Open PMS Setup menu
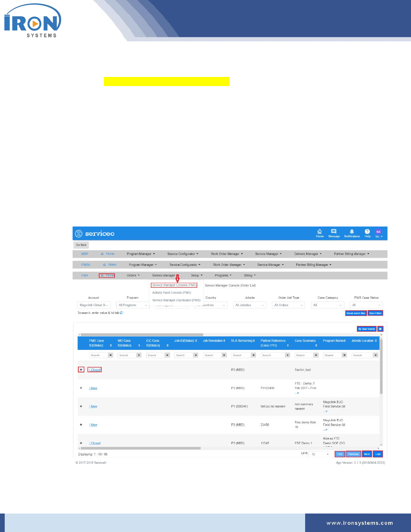The image size is (411, 532). (197, 276)
